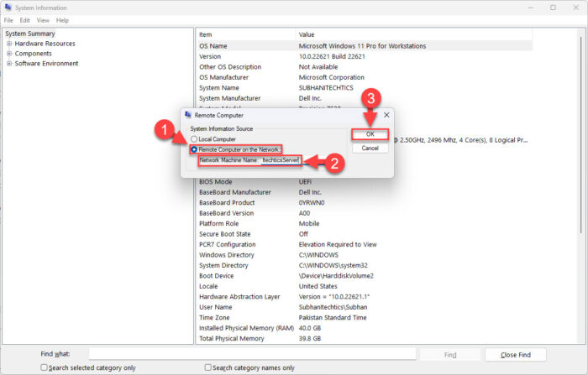Image resolution: width=588 pixels, height=375 pixels.
Task: Click the Elevation Required to View value
Action: [338, 245]
